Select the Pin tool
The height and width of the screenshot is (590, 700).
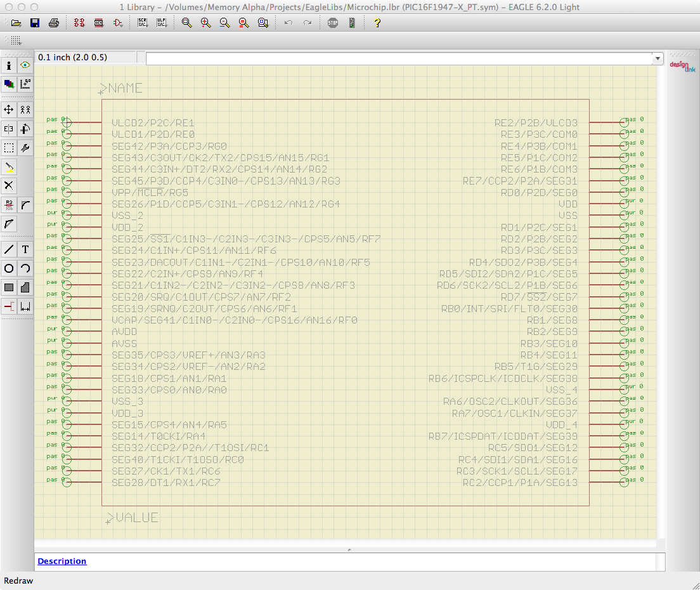point(9,306)
